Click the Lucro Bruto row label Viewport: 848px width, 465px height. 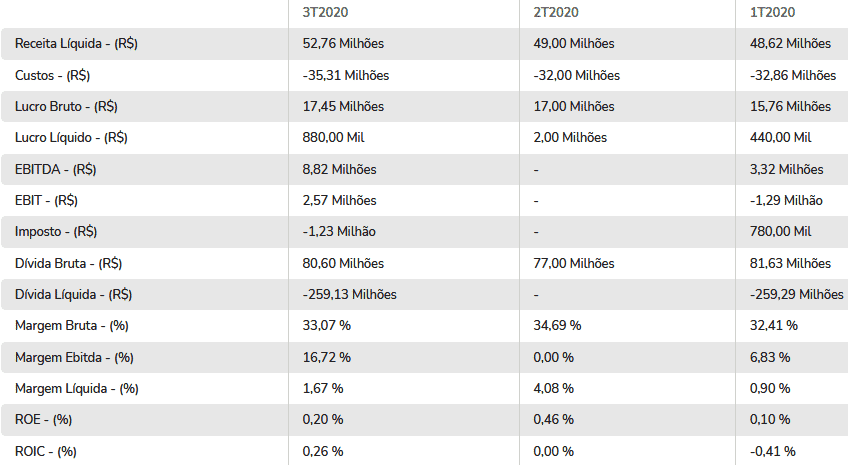(66, 107)
